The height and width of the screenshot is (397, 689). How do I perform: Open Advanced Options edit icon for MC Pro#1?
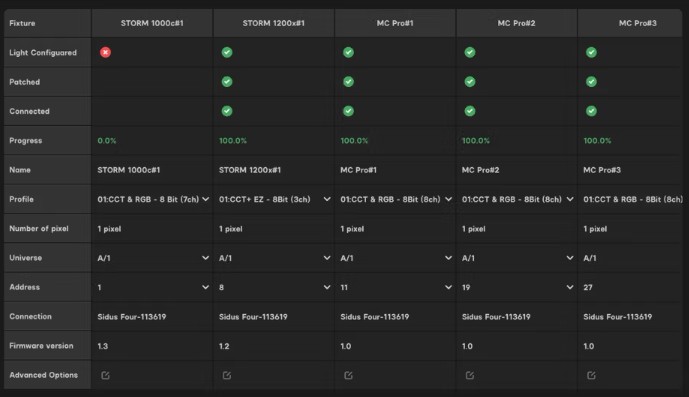tap(348, 375)
